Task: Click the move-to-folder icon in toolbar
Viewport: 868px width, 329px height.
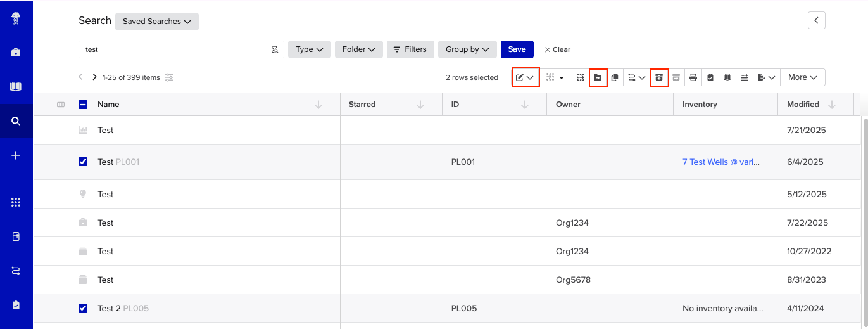Action: pos(598,77)
